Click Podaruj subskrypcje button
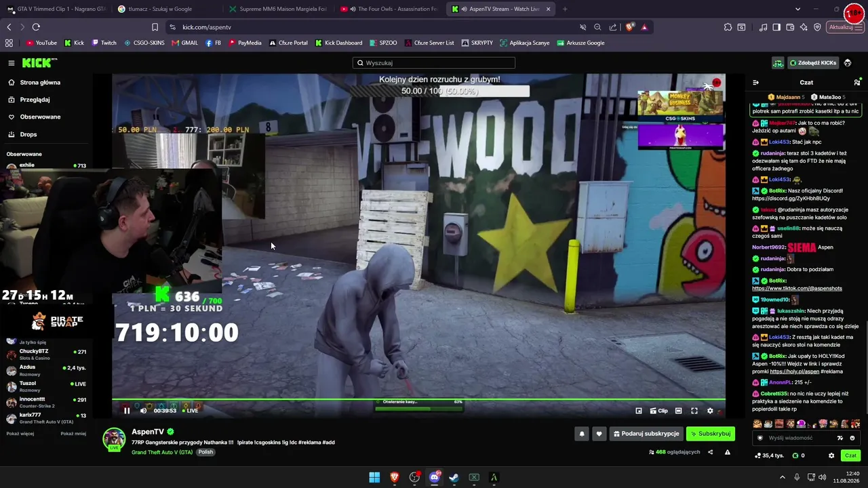This screenshot has height=488, width=868. click(646, 434)
